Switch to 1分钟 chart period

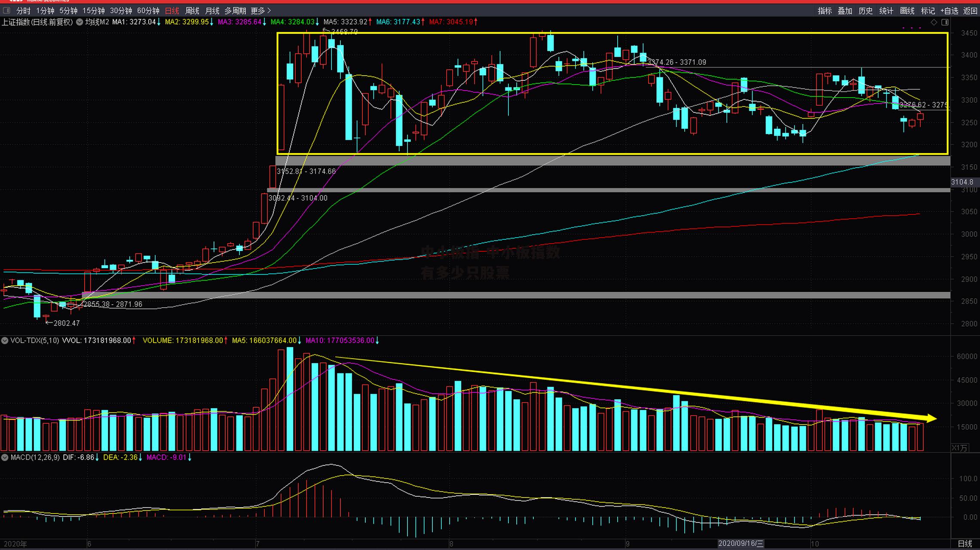click(45, 11)
